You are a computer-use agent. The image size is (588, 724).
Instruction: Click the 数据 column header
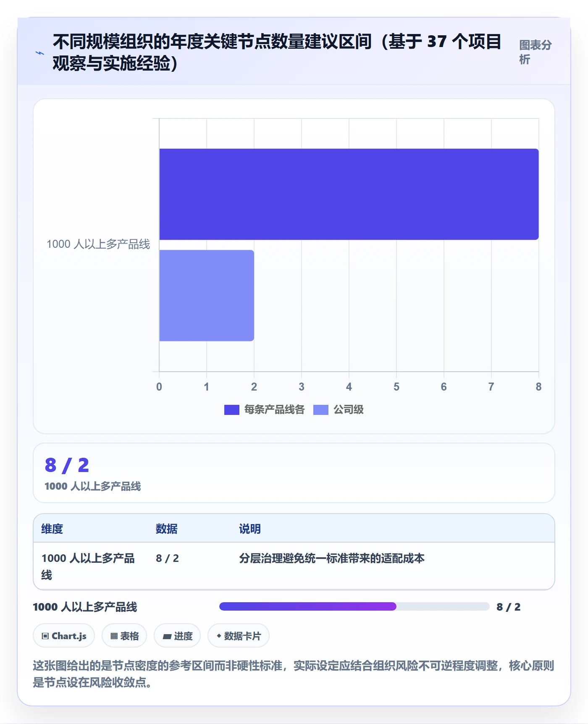coord(167,529)
